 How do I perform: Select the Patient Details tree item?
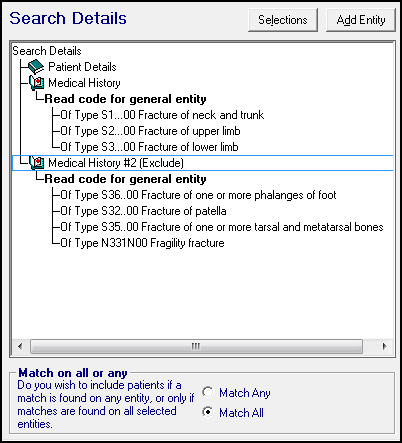(x=82, y=67)
